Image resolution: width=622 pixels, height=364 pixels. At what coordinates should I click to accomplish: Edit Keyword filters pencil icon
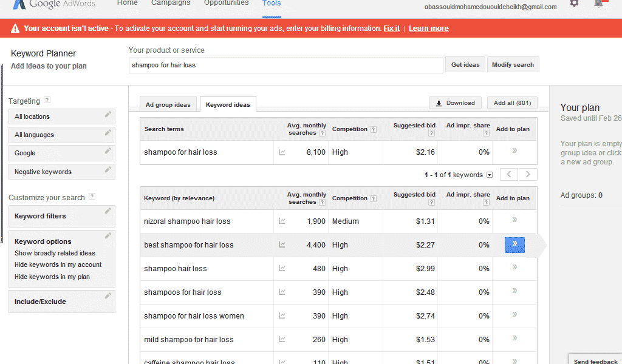[x=108, y=211]
